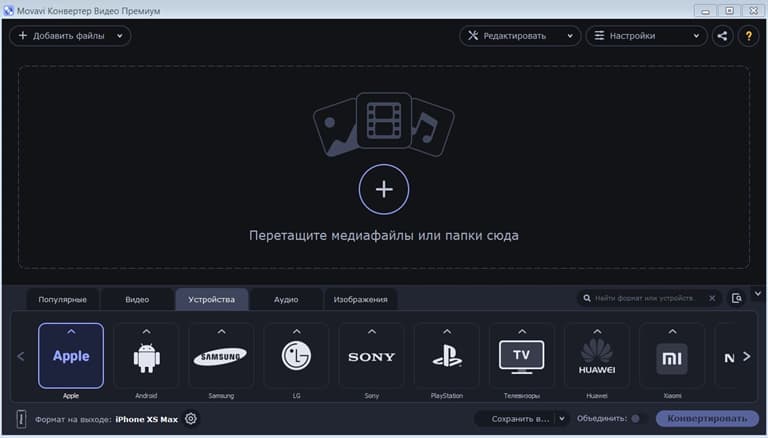
Task: Open output format settings gear icon
Action: pyautogui.click(x=191, y=419)
